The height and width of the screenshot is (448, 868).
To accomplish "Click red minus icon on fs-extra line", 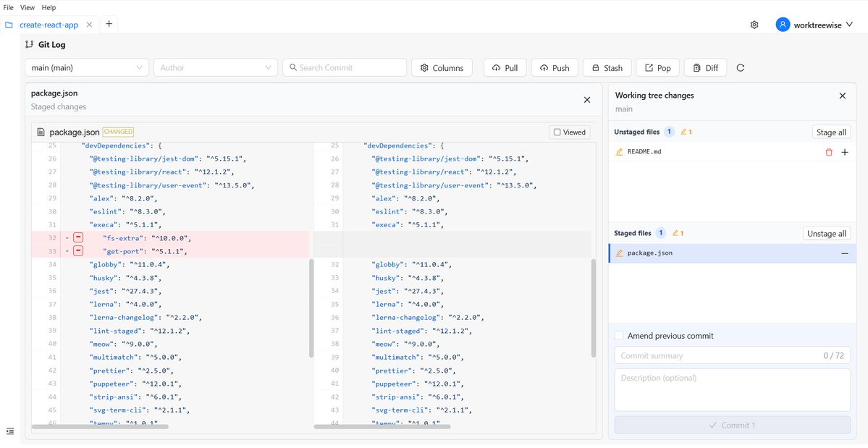I will (x=78, y=238).
